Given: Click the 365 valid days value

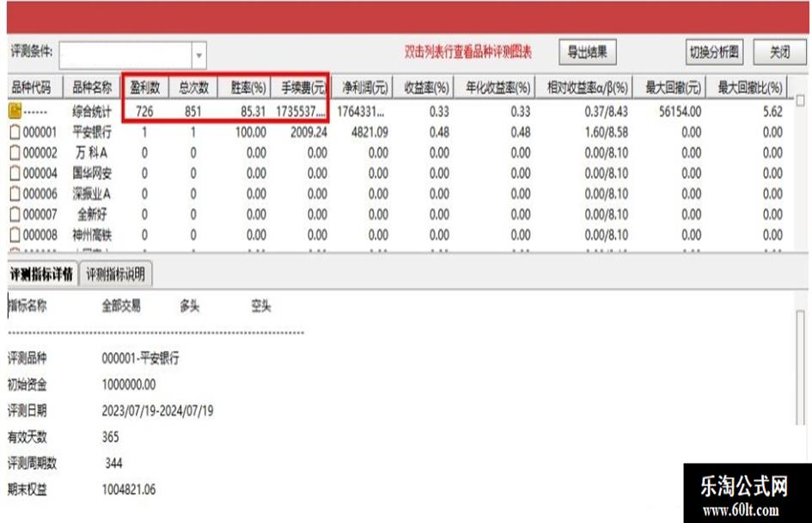Looking at the screenshot, I should (110, 437).
